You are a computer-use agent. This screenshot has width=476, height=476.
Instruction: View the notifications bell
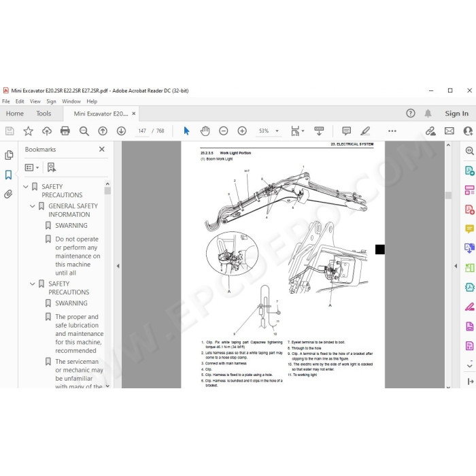click(x=428, y=114)
